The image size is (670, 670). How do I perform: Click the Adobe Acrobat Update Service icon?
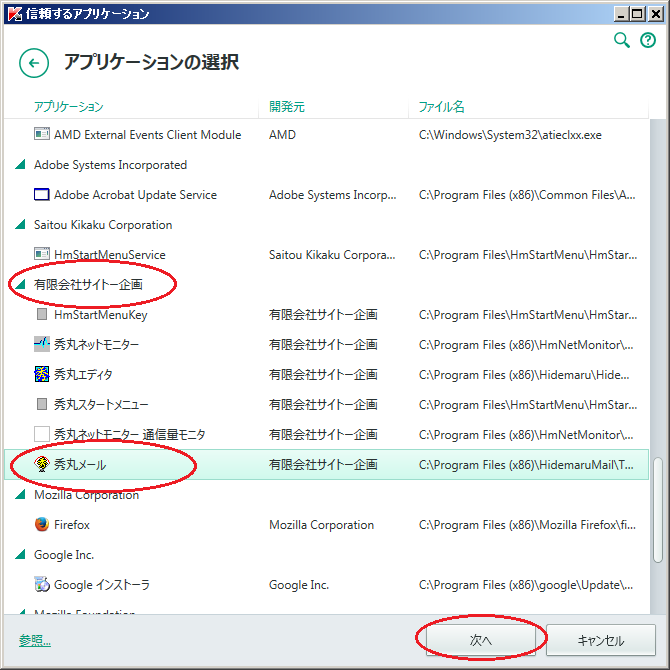pos(42,195)
